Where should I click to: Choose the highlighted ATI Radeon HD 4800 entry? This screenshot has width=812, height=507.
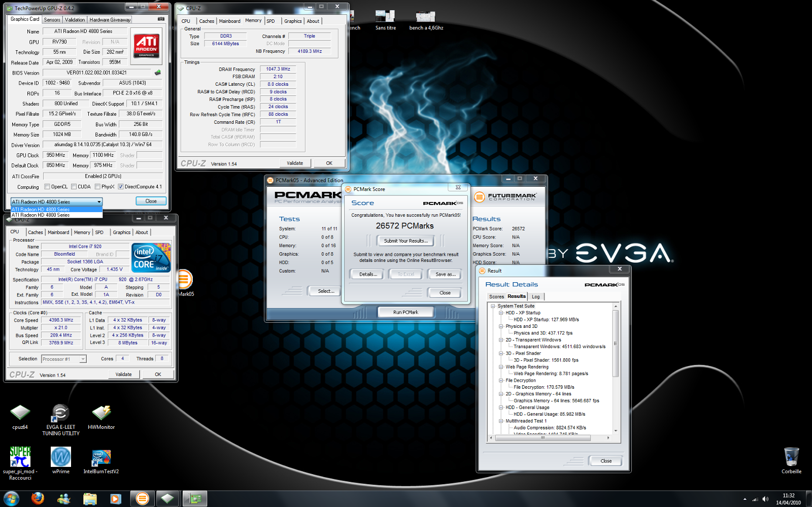coord(56,209)
